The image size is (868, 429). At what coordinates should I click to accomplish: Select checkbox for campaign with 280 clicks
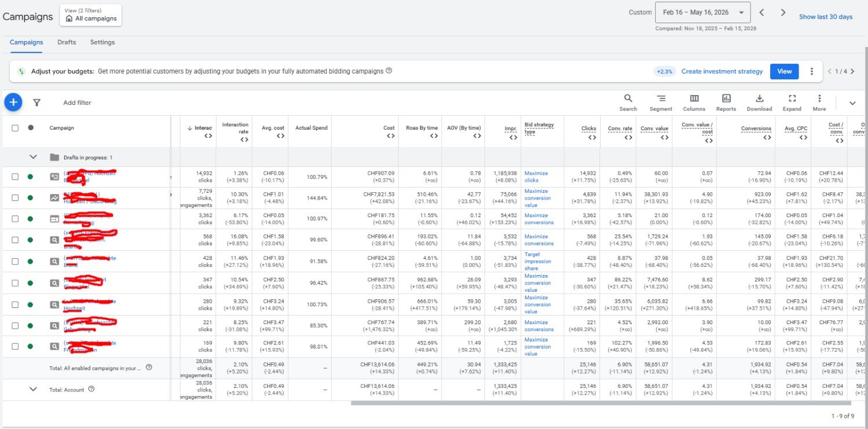16,304
